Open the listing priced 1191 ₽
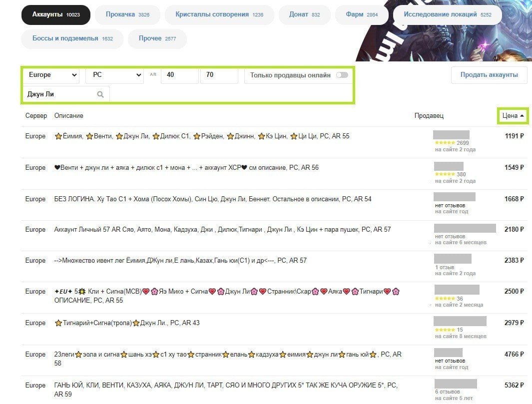This screenshot has height=404, width=532. point(274,142)
